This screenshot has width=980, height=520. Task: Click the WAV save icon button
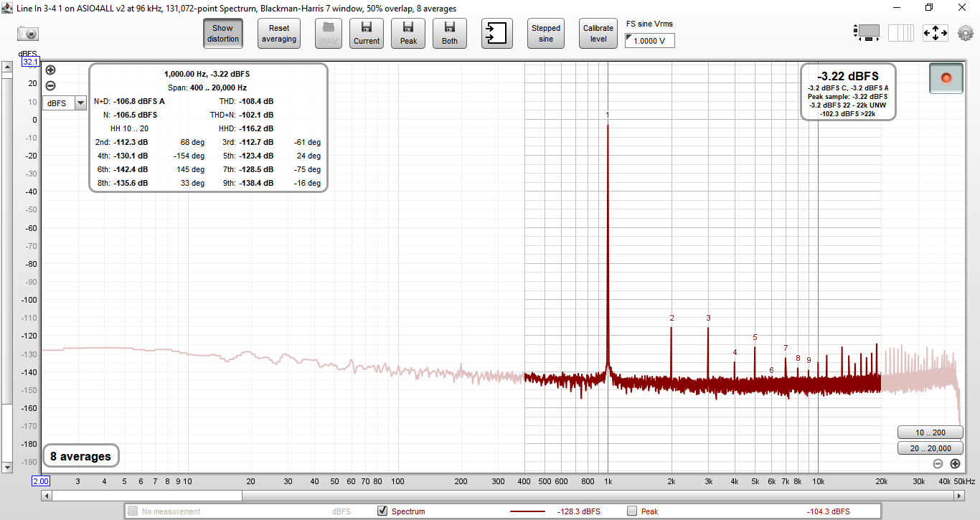[329, 33]
